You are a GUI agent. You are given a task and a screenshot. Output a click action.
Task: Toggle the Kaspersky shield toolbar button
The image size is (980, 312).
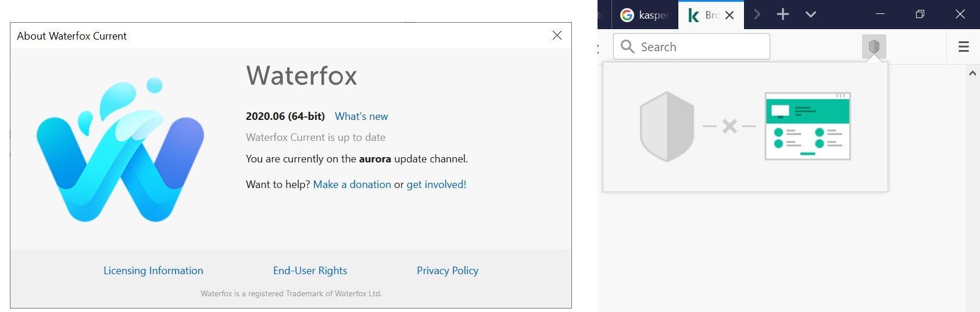pyautogui.click(x=874, y=47)
